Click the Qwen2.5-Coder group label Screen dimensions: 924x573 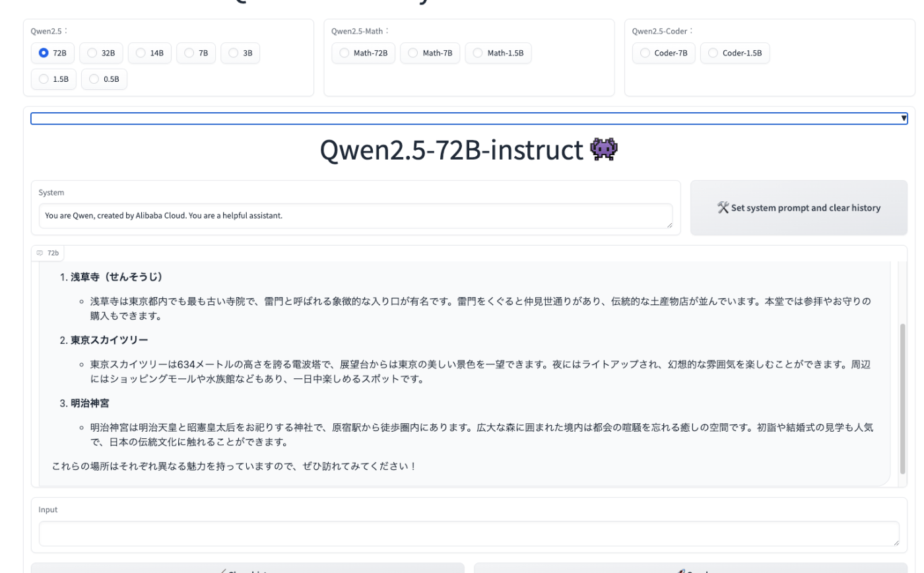pos(662,31)
